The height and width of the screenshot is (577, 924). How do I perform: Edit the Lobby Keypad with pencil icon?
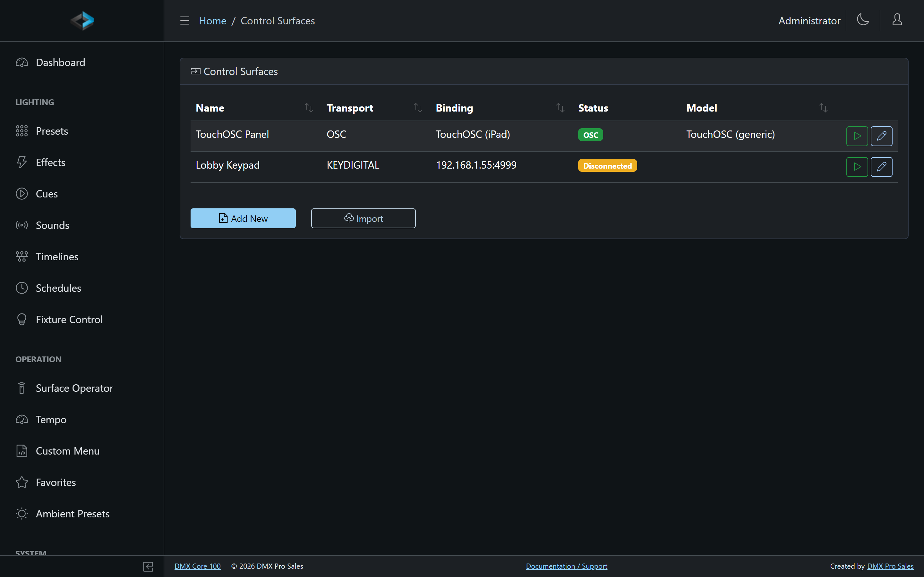point(881,167)
